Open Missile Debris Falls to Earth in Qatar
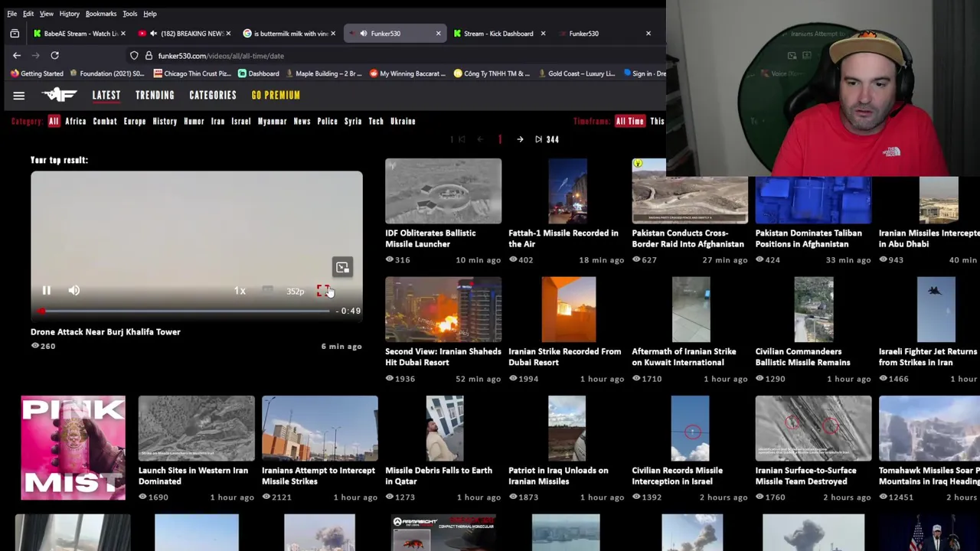The width and height of the screenshot is (980, 551). coord(445,429)
